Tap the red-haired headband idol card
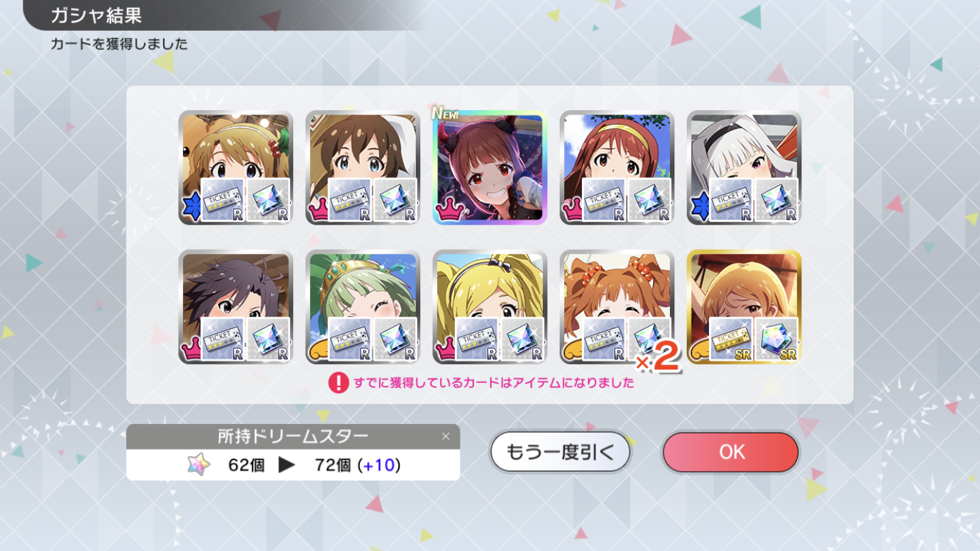This screenshot has height=551, width=980. point(616,168)
